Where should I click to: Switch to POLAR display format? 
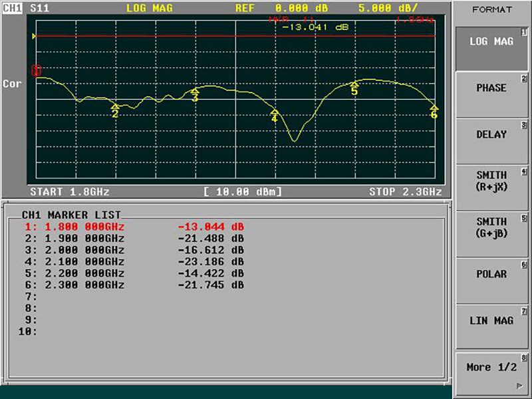pos(491,274)
